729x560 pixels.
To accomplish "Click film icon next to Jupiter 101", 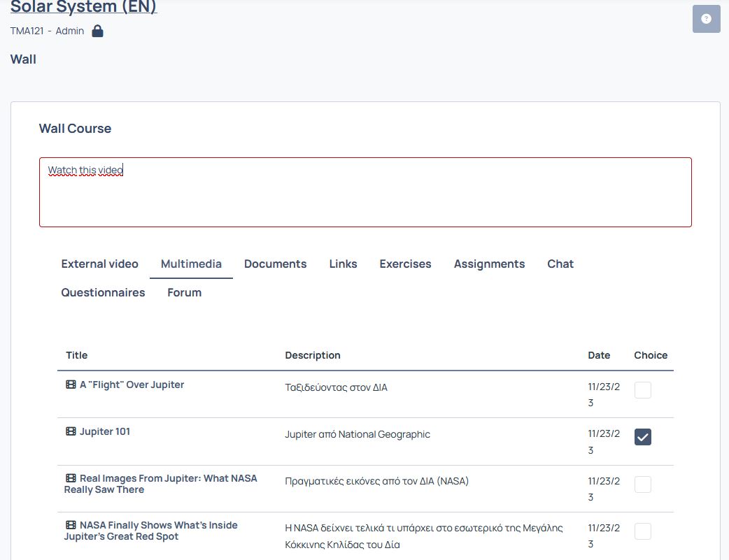I will [71, 431].
